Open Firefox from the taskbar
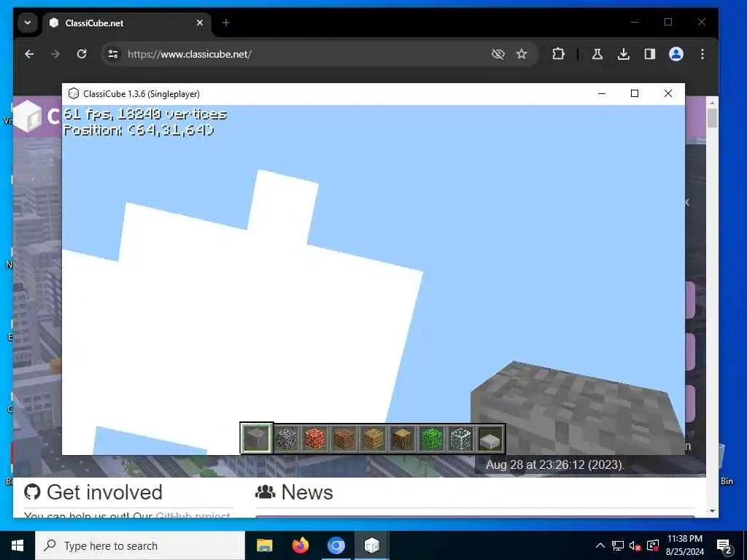The height and width of the screenshot is (560, 747). click(x=300, y=545)
